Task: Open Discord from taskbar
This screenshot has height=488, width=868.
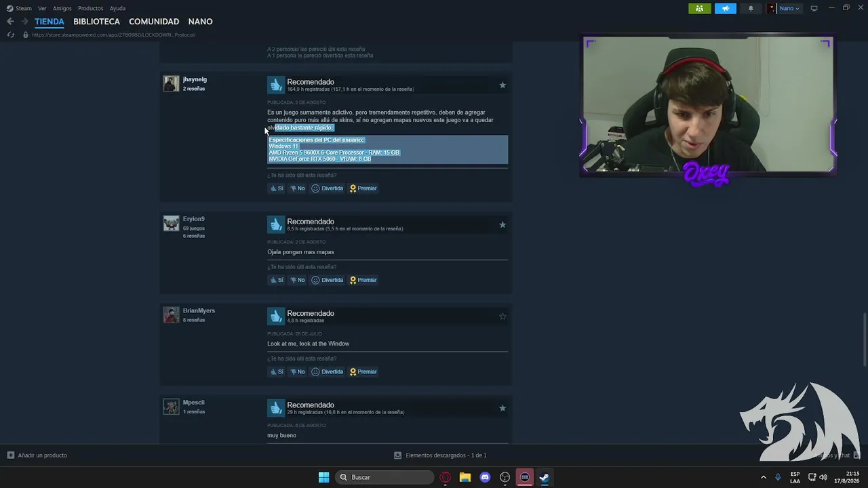Action: pos(485,477)
